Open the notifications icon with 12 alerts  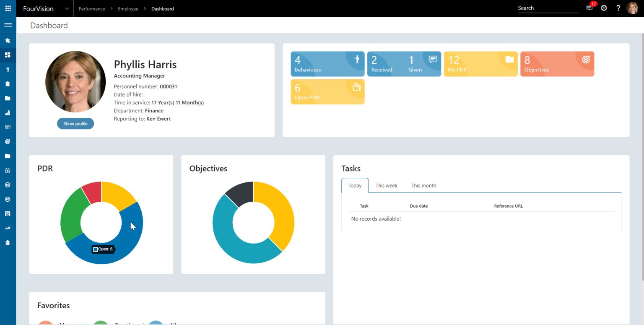coord(589,8)
